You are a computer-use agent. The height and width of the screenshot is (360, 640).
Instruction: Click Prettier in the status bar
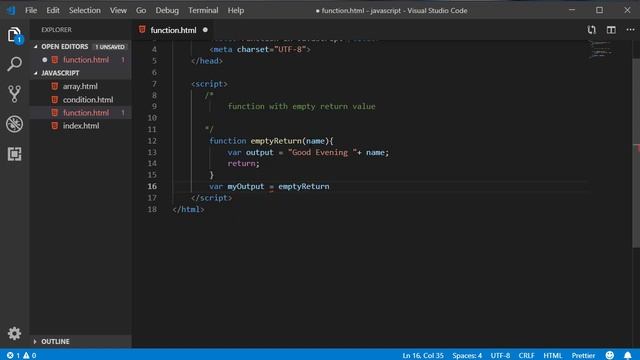(x=583, y=356)
